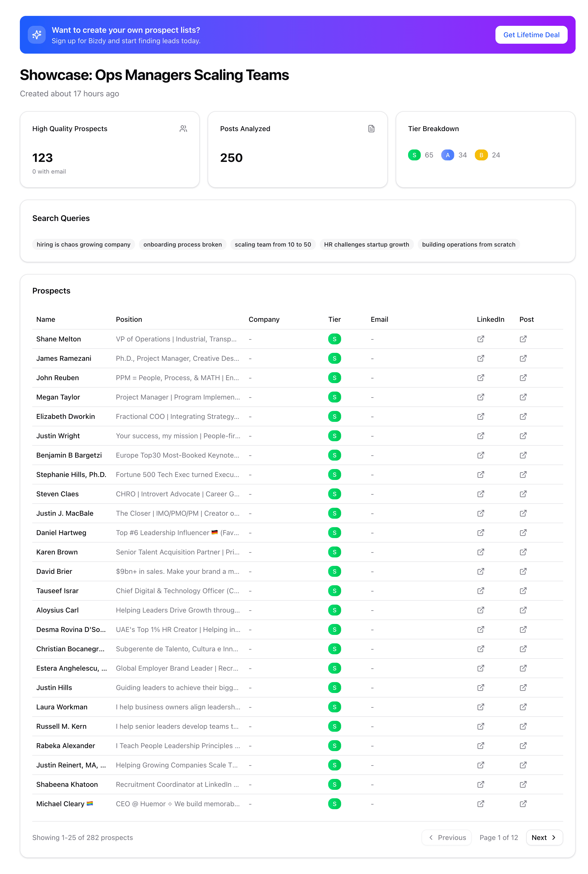
Task: Click the blue A tier badge in Tier Breakdown
Action: pyautogui.click(x=448, y=155)
